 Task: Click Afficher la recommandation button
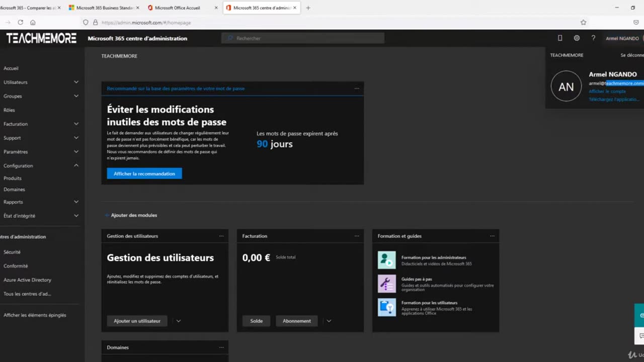click(144, 173)
